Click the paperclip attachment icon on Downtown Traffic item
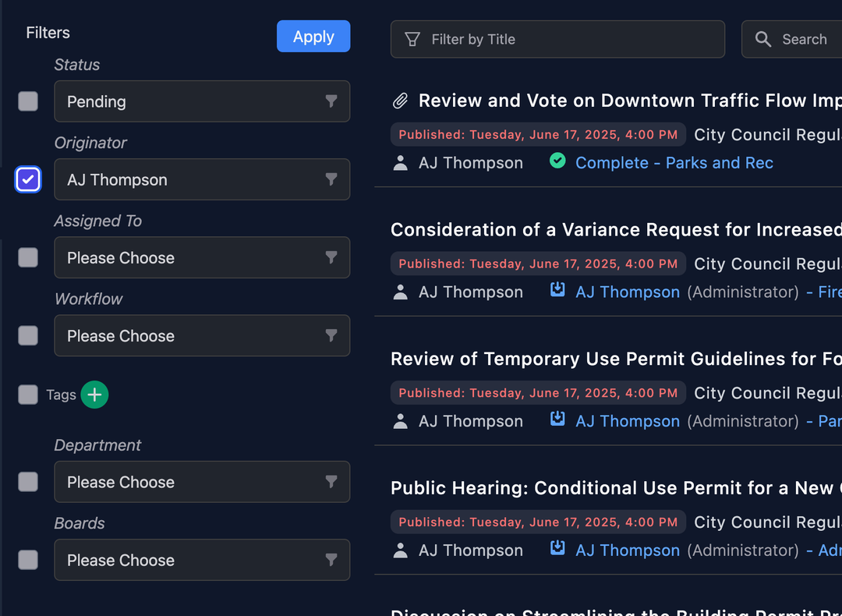This screenshot has width=842, height=616. point(400,101)
